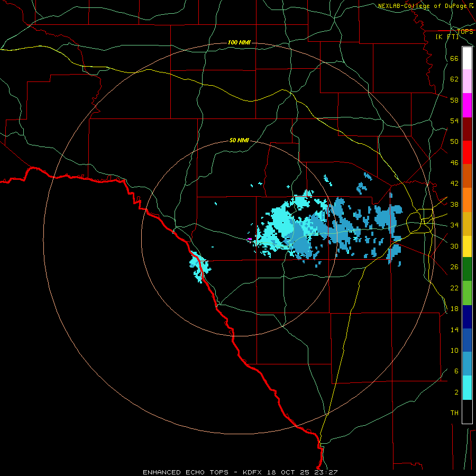
Task: Click the '54' legend value
Action: tap(454, 121)
